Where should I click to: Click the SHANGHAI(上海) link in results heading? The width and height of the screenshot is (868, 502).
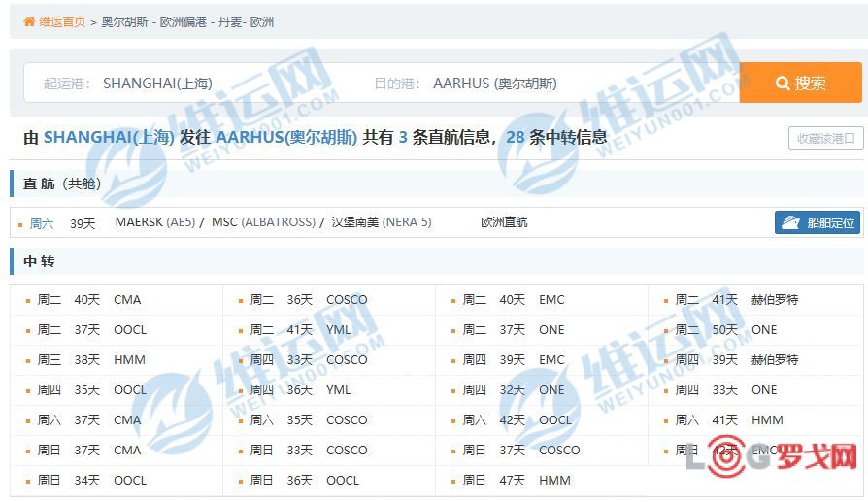109,138
